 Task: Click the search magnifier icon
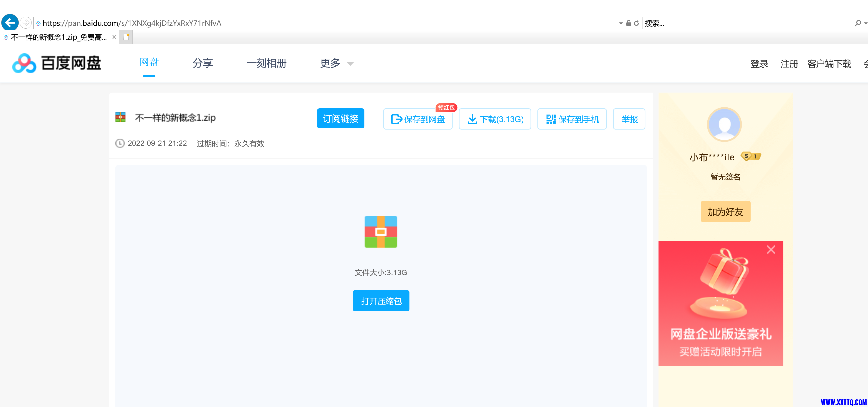[858, 23]
